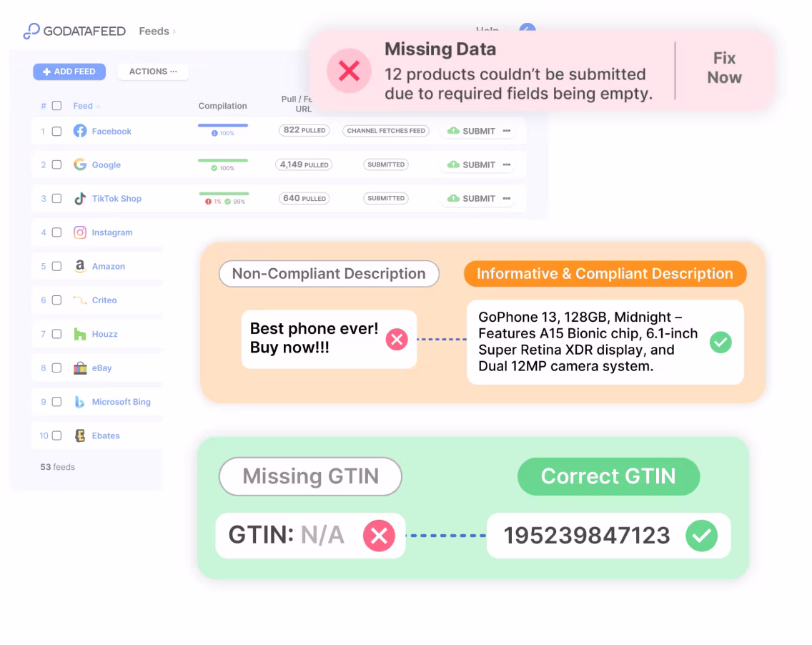Open the Amazon feed link
812x645 pixels.
[x=108, y=266]
